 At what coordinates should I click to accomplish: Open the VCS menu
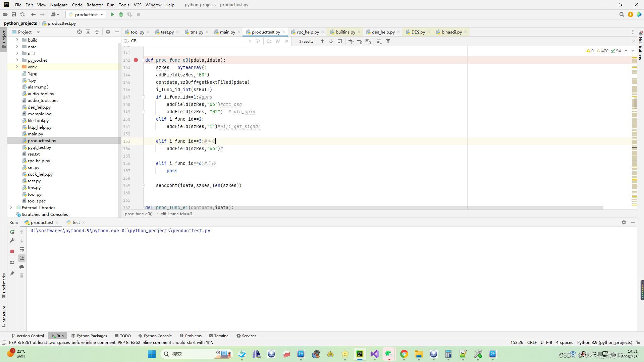(138, 5)
